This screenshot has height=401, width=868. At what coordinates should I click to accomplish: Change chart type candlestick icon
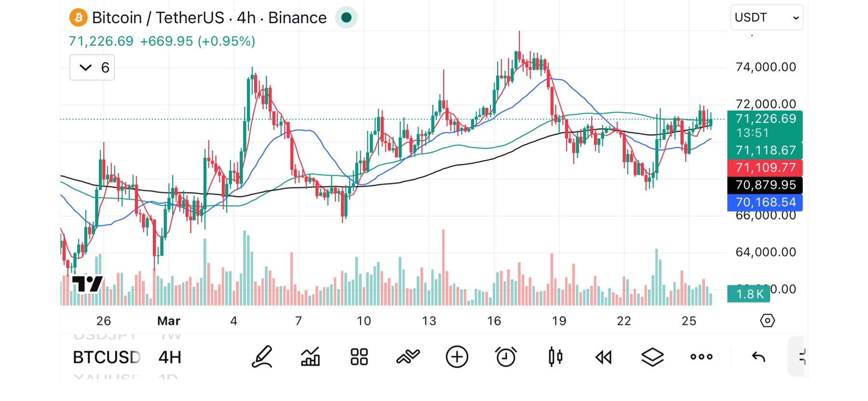(555, 357)
